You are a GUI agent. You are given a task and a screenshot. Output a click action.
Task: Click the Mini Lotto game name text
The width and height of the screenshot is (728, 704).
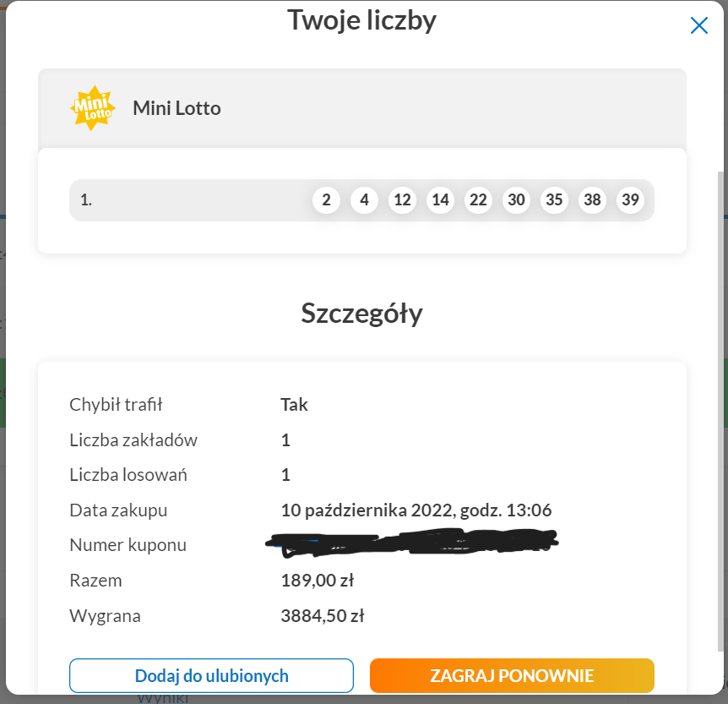click(x=177, y=108)
